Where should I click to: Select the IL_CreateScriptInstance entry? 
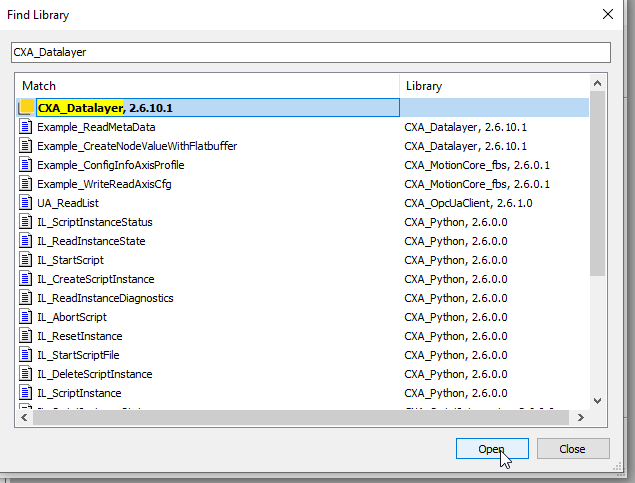coord(96,279)
